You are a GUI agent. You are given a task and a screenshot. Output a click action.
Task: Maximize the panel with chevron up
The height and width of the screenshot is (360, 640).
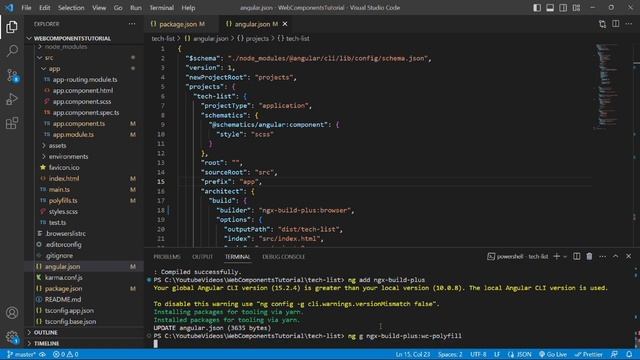point(616,256)
